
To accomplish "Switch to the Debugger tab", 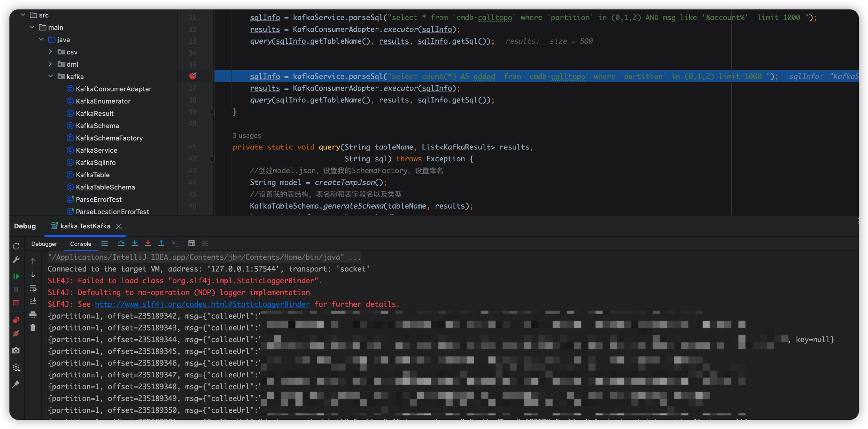I will (x=44, y=244).
